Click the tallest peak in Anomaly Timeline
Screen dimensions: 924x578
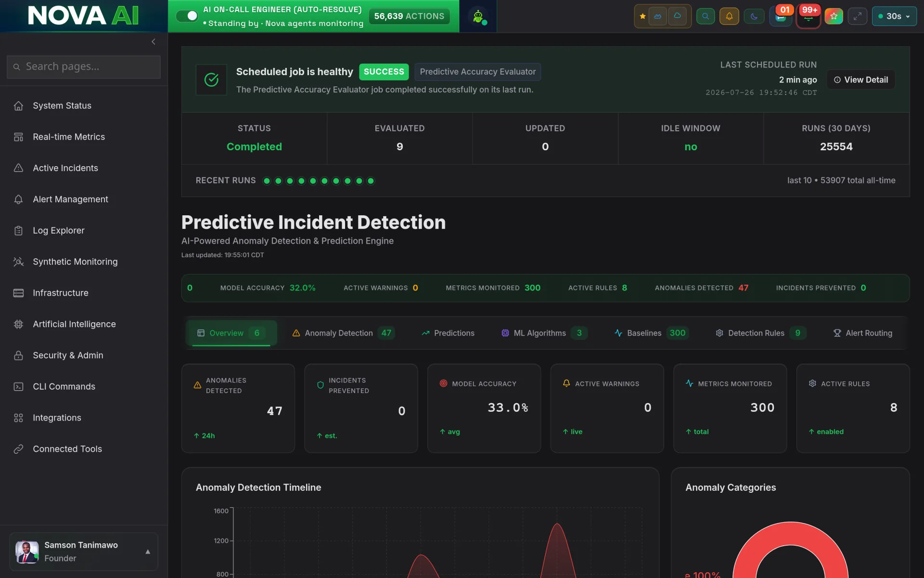tap(557, 525)
